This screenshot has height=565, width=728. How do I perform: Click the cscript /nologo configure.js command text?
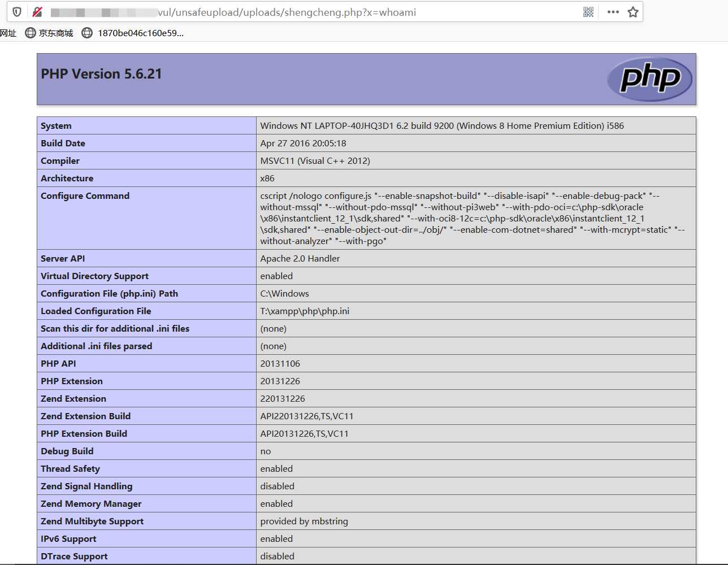[x=473, y=218]
